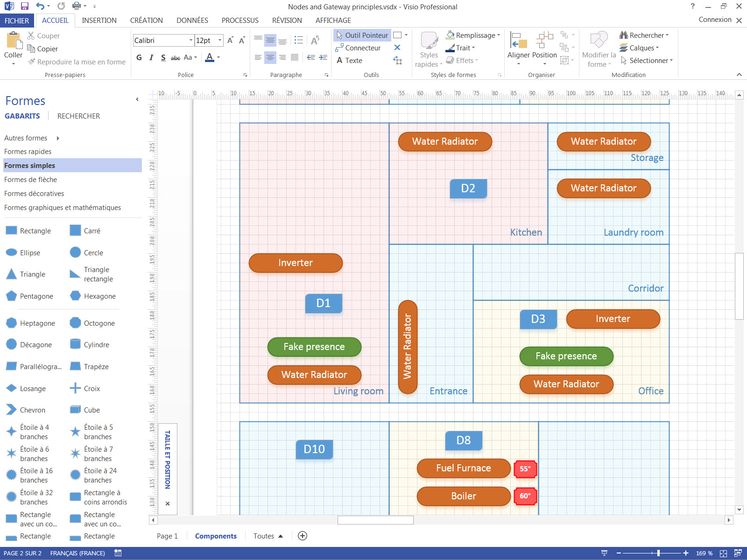
Task: Increase font size with the grow icon
Action: [x=230, y=41]
